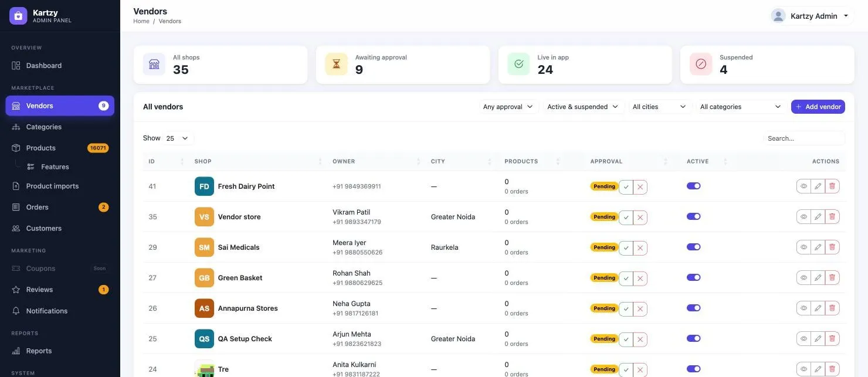
Task: Sort the table by the Shop column
Action: pos(258,161)
